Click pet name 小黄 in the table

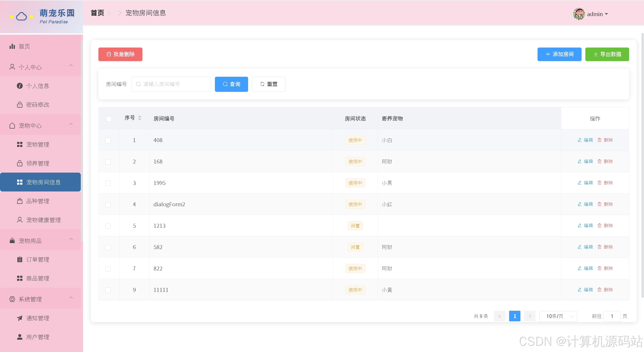(x=387, y=290)
